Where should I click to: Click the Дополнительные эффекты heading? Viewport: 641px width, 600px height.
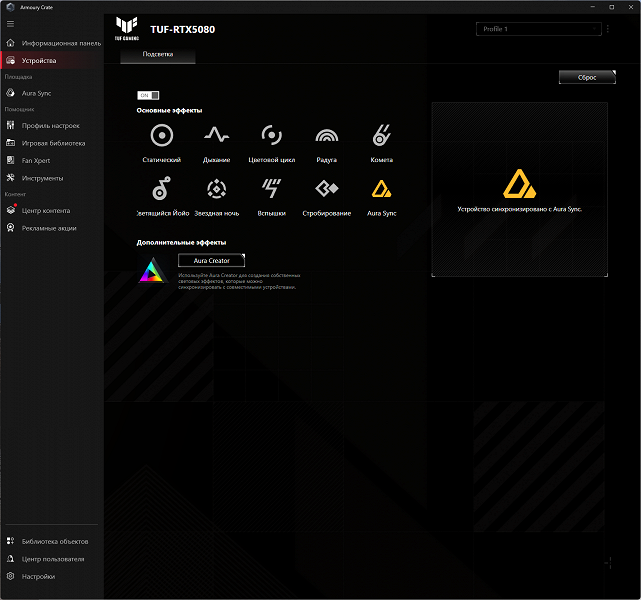click(181, 242)
